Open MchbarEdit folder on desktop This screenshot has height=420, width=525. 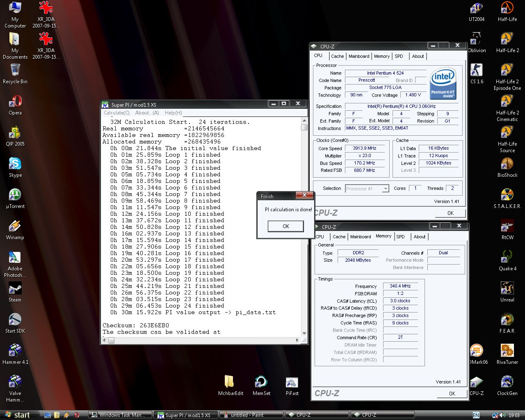click(231, 386)
